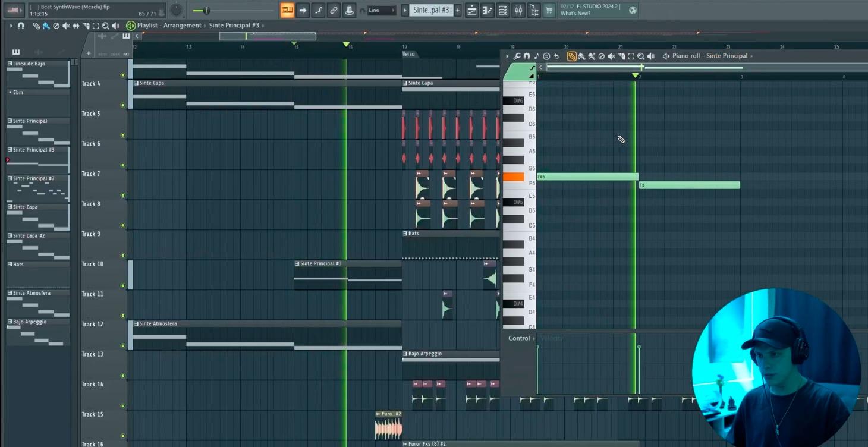Click the link-to-controller chain icon
The width and height of the screenshot is (868, 447).
(334, 10)
